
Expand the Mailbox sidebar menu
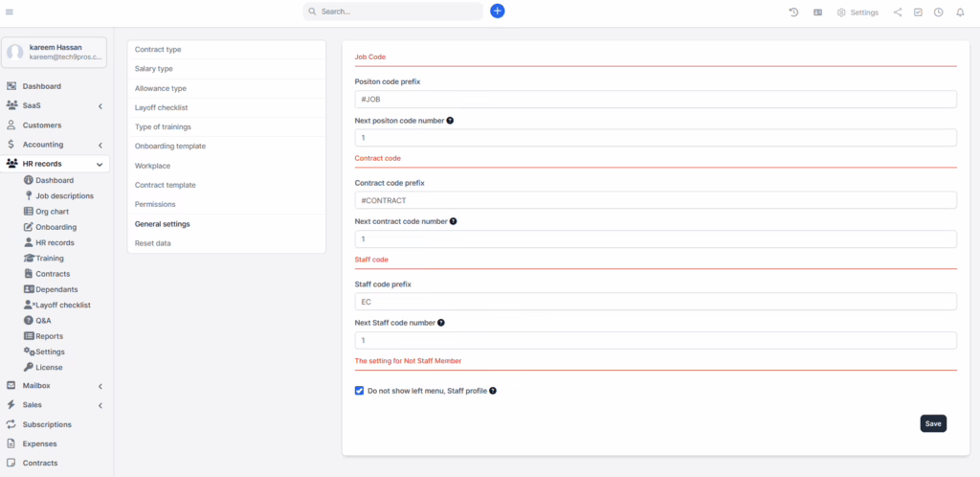click(100, 386)
